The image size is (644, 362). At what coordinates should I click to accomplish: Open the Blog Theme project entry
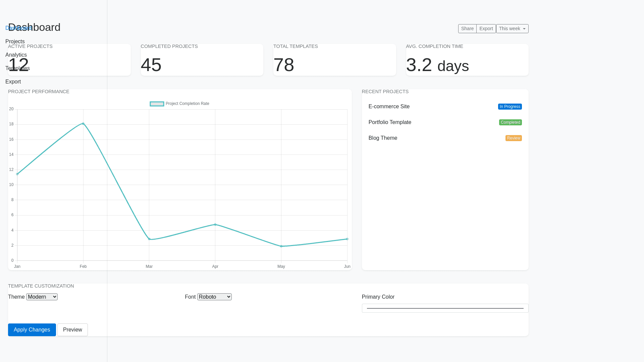[x=383, y=138]
